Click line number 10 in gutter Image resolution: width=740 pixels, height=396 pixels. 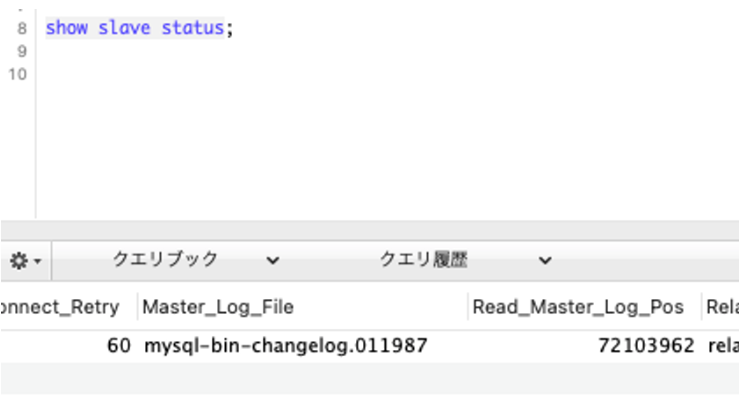17,75
